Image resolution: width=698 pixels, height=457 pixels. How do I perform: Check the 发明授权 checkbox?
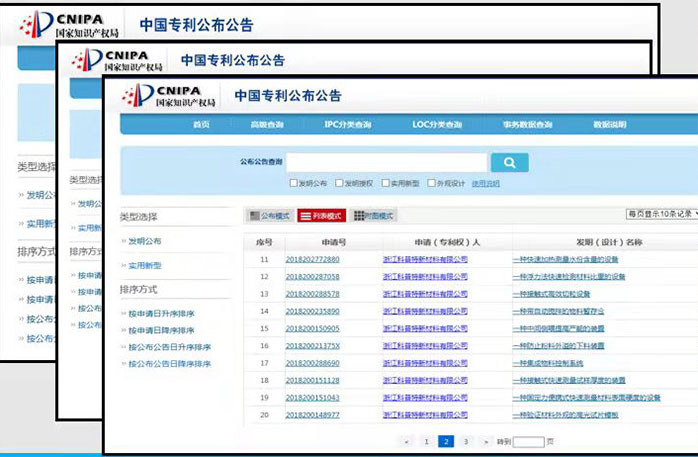pyautogui.click(x=339, y=184)
